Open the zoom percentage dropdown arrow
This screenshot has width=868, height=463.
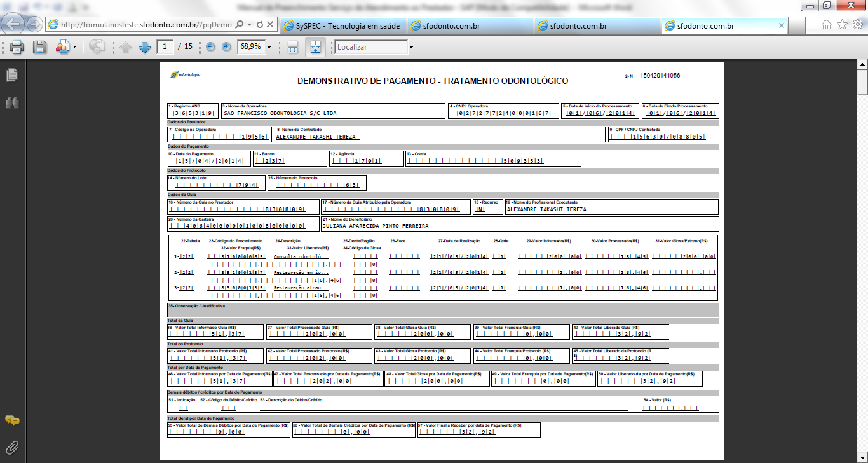pyautogui.click(x=269, y=47)
